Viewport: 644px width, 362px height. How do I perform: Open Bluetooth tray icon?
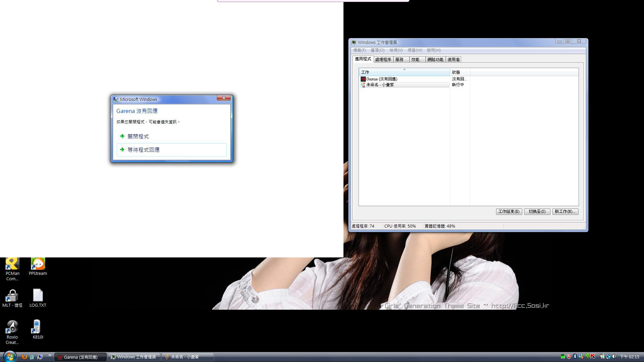click(575, 356)
